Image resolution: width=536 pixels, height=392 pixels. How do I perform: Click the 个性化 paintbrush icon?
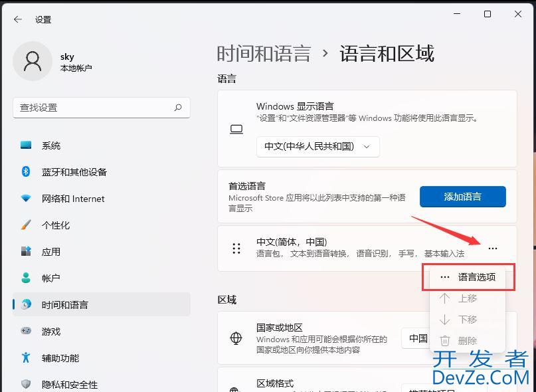[26, 225]
